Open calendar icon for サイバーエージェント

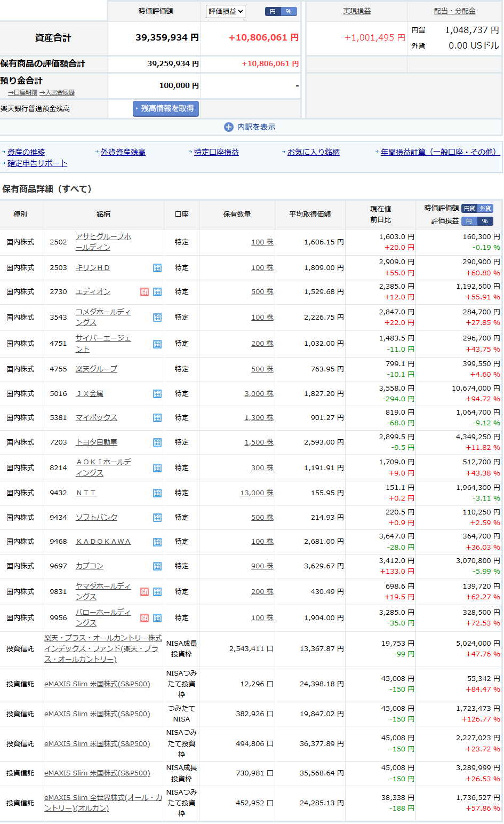click(157, 344)
